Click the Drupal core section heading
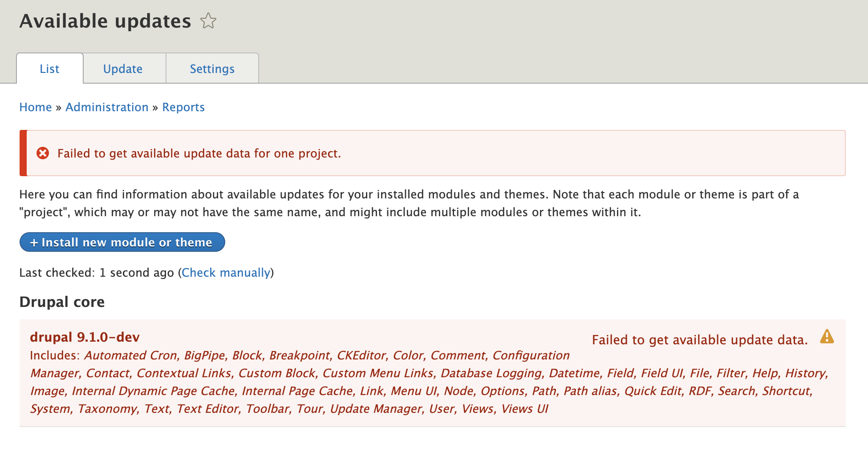The width and height of the screenshot is (868, 476). click(x=62, y=302)
